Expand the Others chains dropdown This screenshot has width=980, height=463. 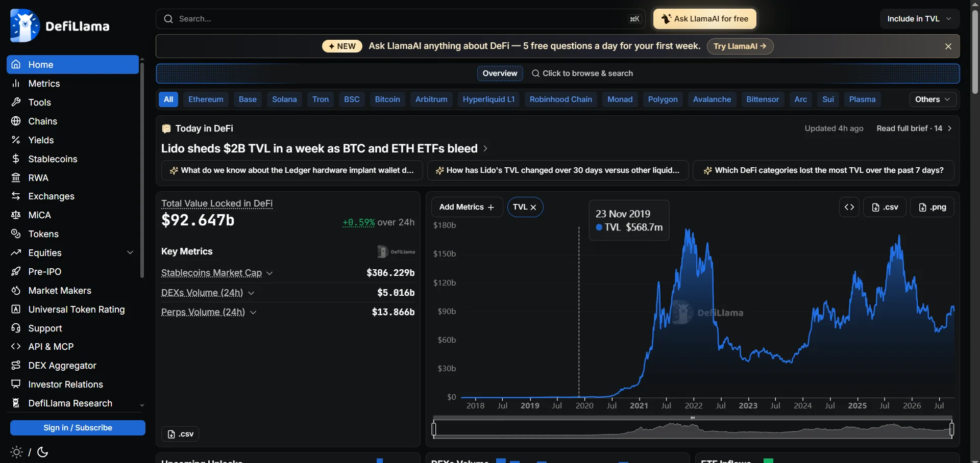(933, 99)
